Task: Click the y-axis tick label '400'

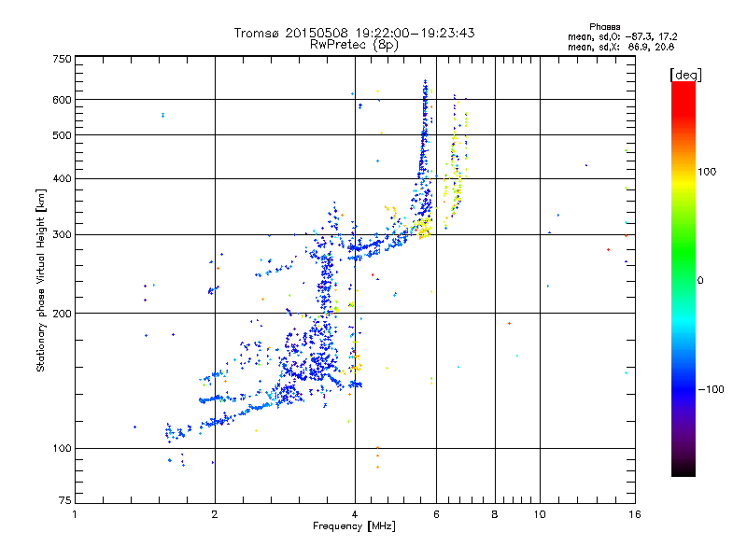Action: (63, 179)
